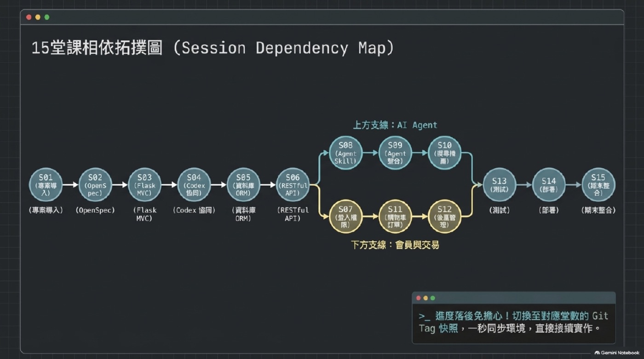Click the label 上方支線：AI Agent
Screen dimensions: 644x359
pyautogui.click(x=395, y=125)
